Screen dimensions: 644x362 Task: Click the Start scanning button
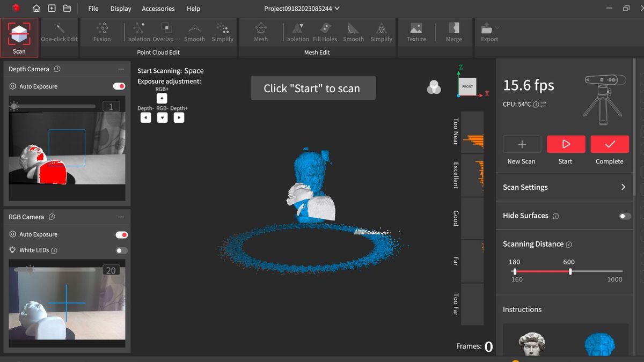pyautogui.click(x=565, y=144)
